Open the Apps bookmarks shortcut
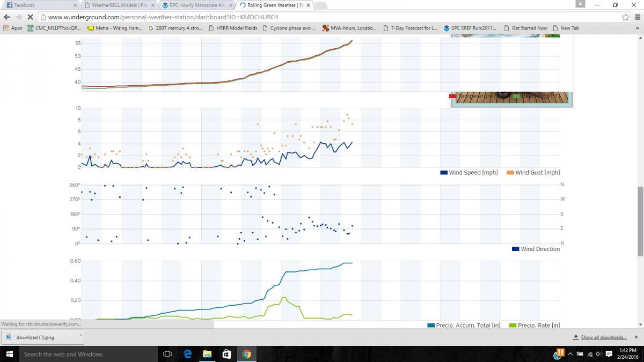Image resolution: width=644 pixels, height=362 pixels. 12,28
